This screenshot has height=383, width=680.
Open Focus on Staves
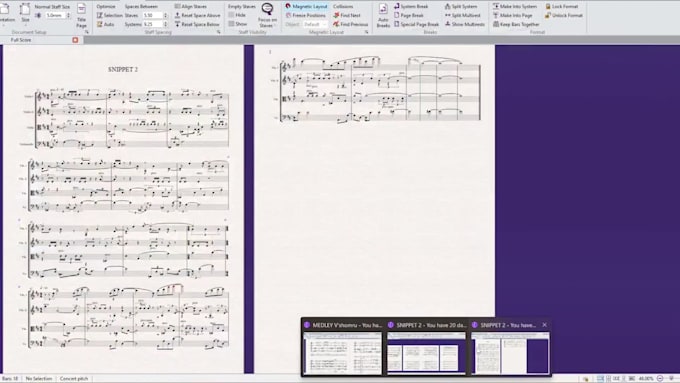pyautogui.click(x=267, y=15)
